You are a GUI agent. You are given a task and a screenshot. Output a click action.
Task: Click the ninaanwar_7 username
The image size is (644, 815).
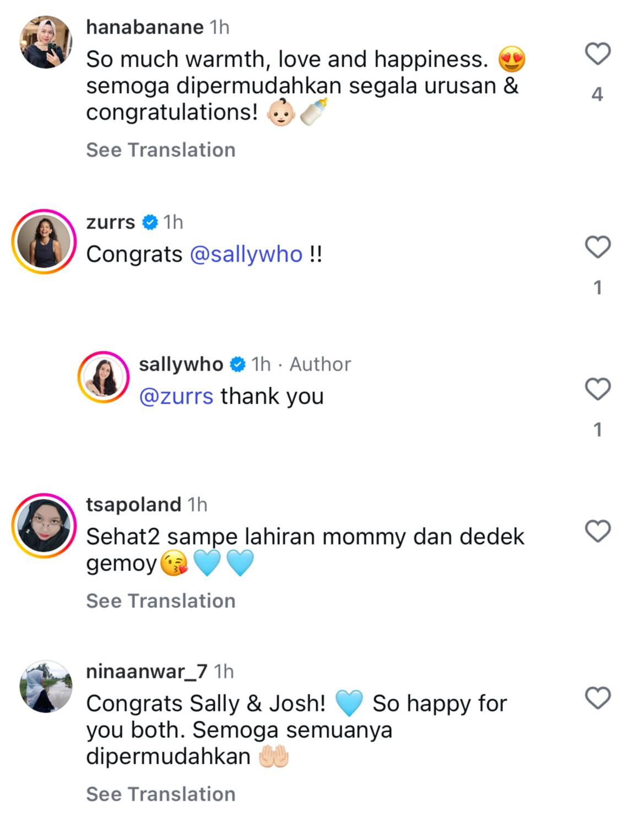click(x=147, y=672)
